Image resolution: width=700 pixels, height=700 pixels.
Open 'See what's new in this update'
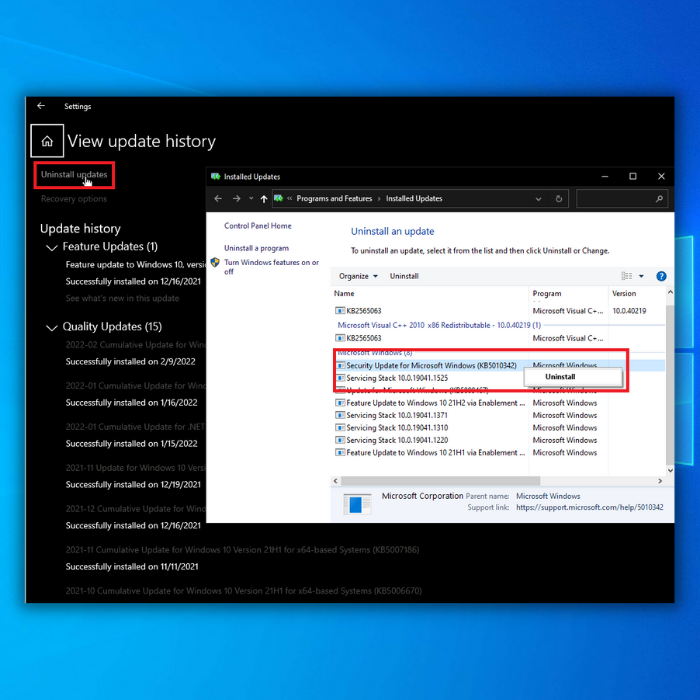pyautogui.click(x=122, y=298)
